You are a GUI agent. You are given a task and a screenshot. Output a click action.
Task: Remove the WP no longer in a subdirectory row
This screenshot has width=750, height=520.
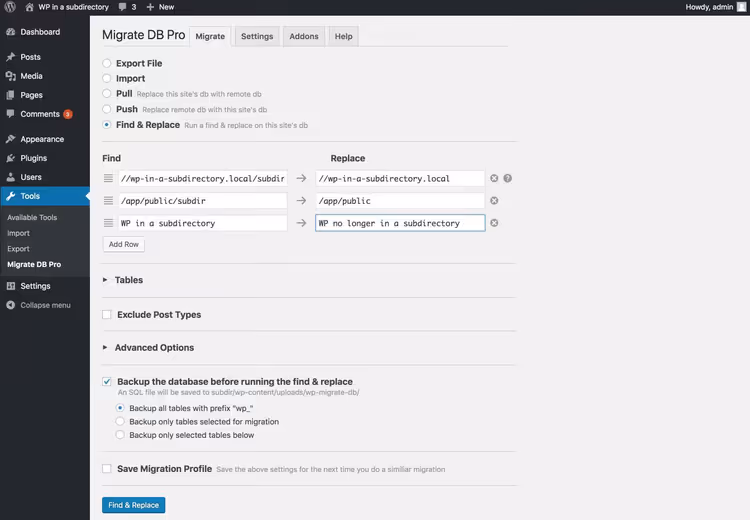[x=494, y=223]
